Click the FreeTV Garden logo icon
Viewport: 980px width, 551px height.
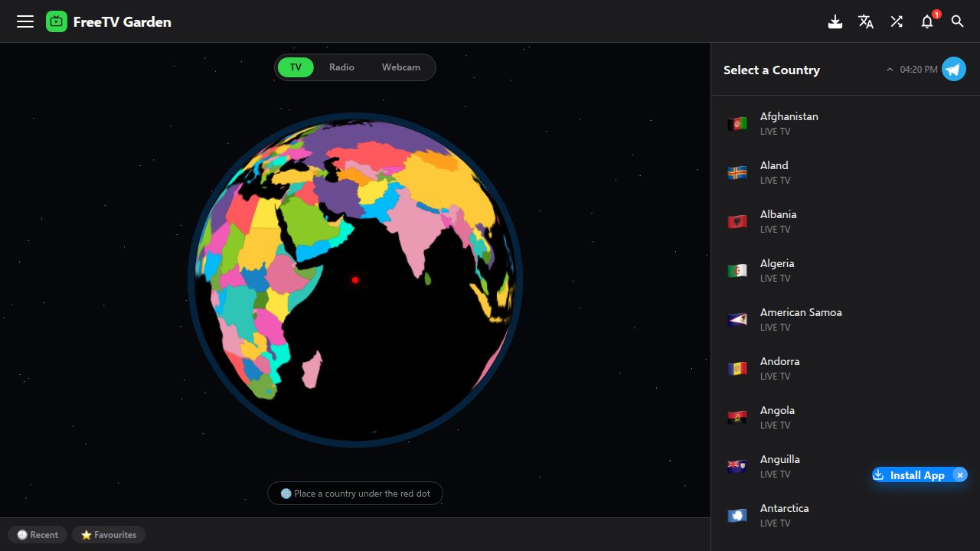(57, 21)
